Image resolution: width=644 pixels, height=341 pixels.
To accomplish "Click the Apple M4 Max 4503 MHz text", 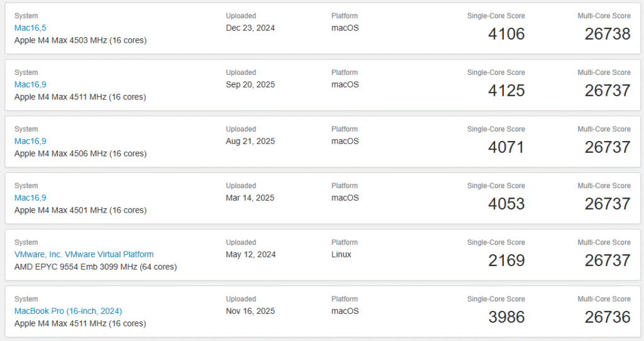I will 80,40.
